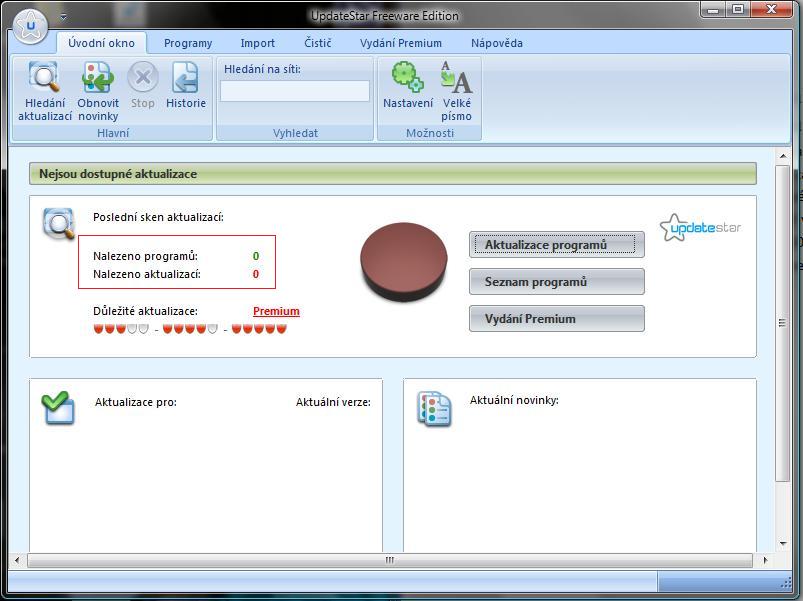Click the Obnovit novinky icon

point(98,91)
